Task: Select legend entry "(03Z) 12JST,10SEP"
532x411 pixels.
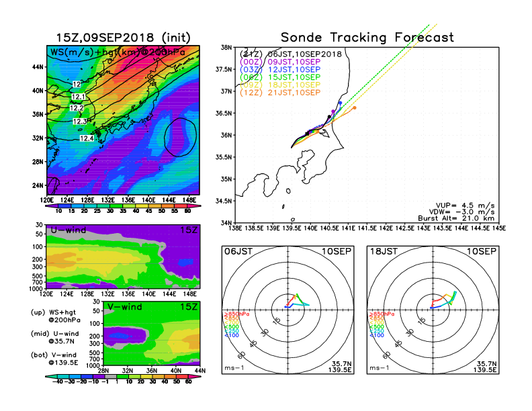Action: point(280,70)
